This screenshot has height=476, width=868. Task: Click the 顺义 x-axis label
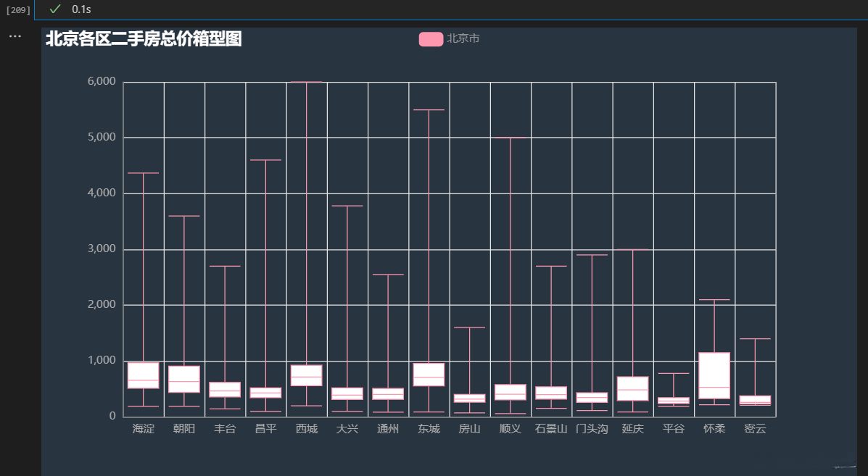(x=511, y=428)
